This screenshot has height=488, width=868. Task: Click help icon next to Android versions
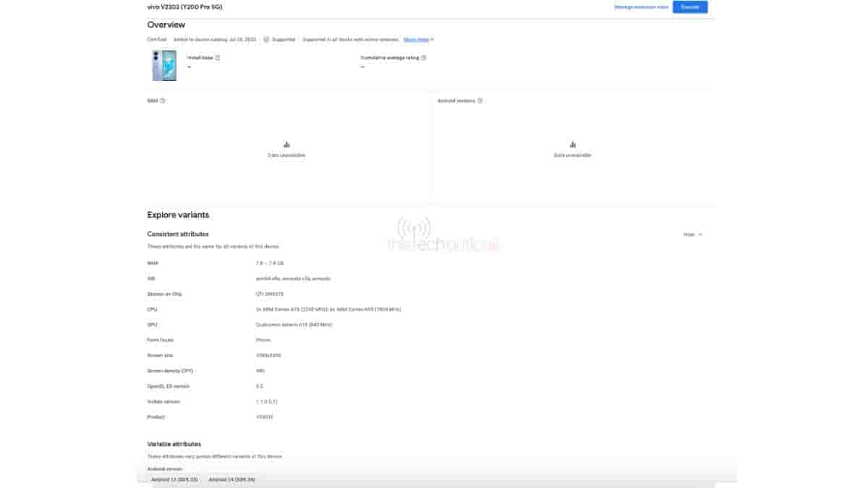[480, 100]
